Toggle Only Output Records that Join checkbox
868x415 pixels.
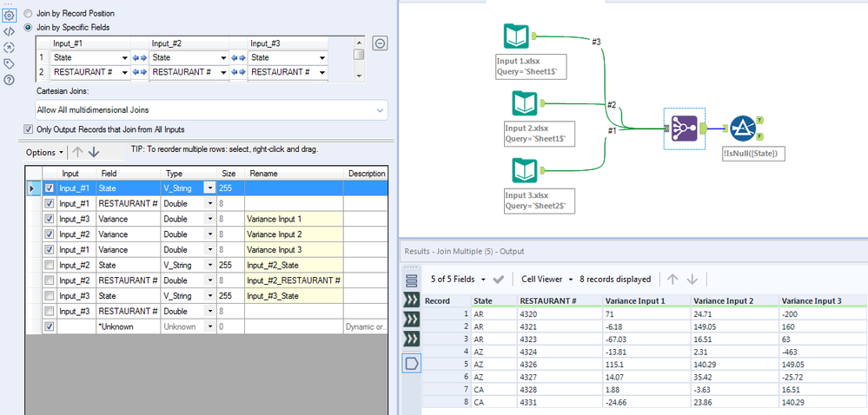pos(29,129)
